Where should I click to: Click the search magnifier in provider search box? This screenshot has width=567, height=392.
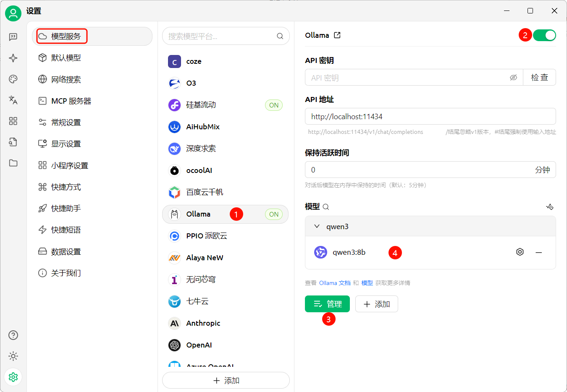coord(280,36)
